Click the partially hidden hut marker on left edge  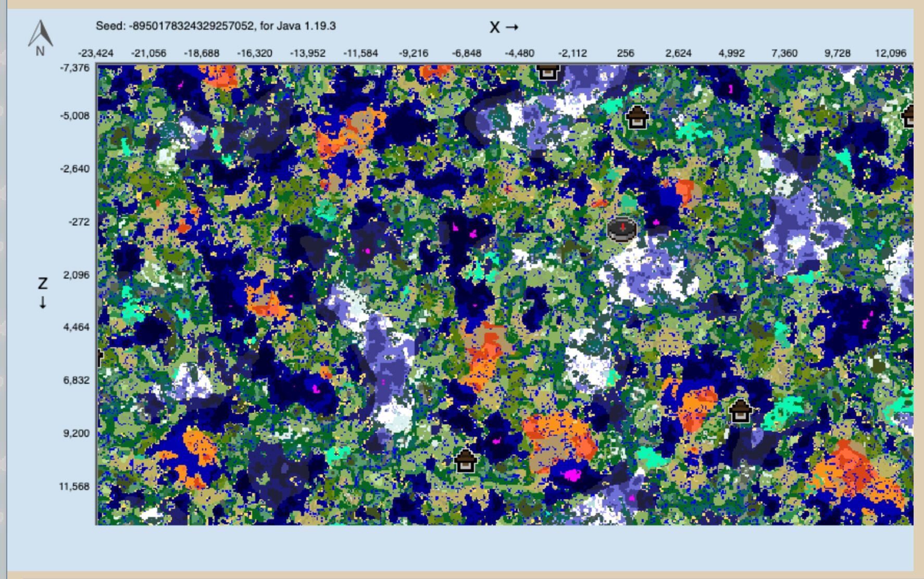99,358
